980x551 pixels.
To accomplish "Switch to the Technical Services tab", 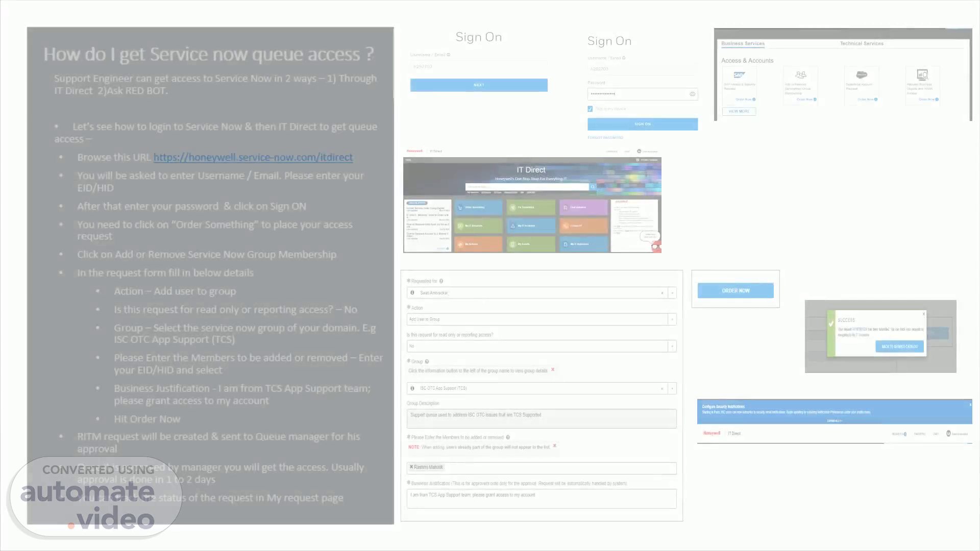I will click(x=862, y=43).
